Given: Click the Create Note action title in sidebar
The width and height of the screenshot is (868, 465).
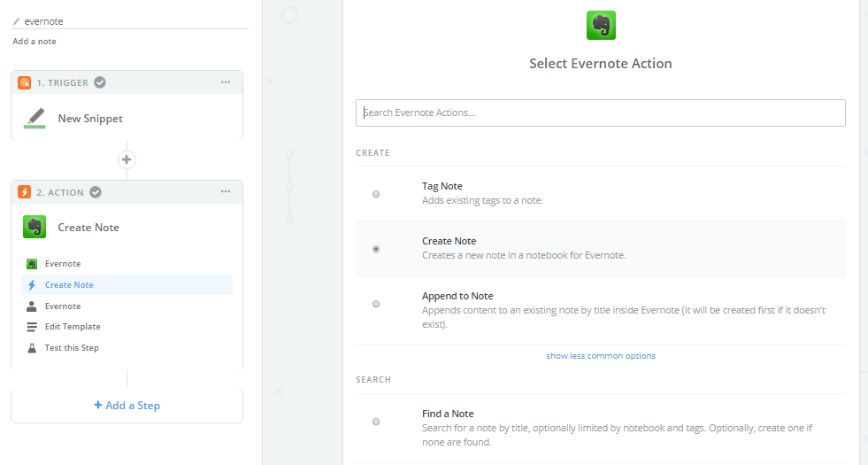Looking at the screenshot, I should pos(88,228).
